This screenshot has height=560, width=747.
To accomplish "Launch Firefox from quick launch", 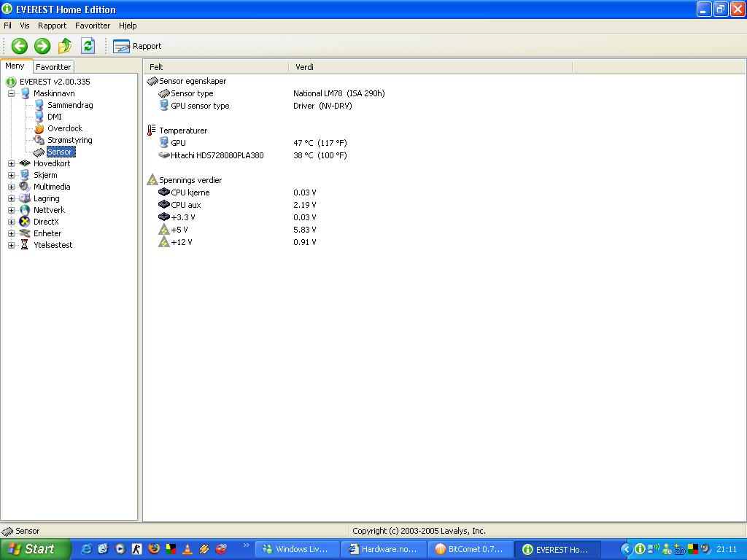I will (153, 549).
